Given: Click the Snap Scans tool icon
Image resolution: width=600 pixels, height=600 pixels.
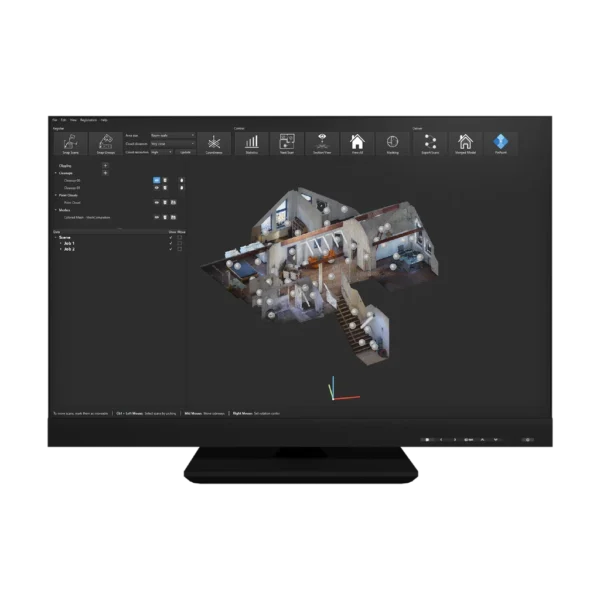Looking at the screenshot, I should click(x=70, y=143).
